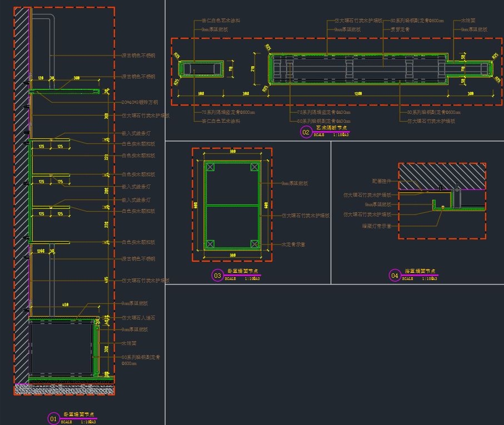Click the '仿大理石人造石' label in detail 01
This screenshot has width=504, height=425.
point(138,318)
